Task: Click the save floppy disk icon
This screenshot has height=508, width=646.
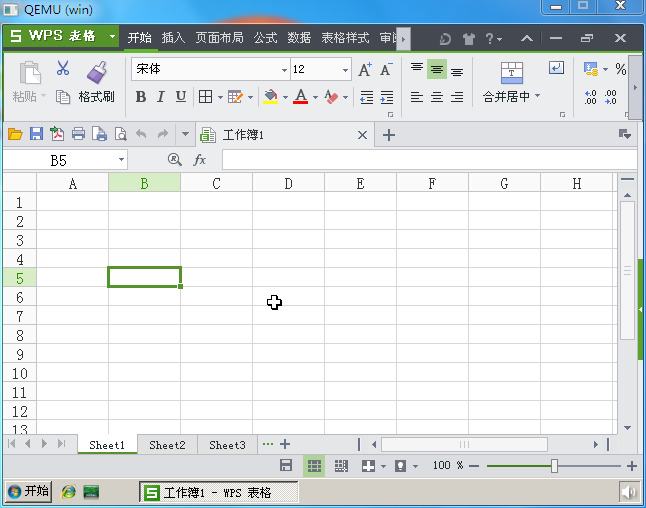Action: pos(36,134)
